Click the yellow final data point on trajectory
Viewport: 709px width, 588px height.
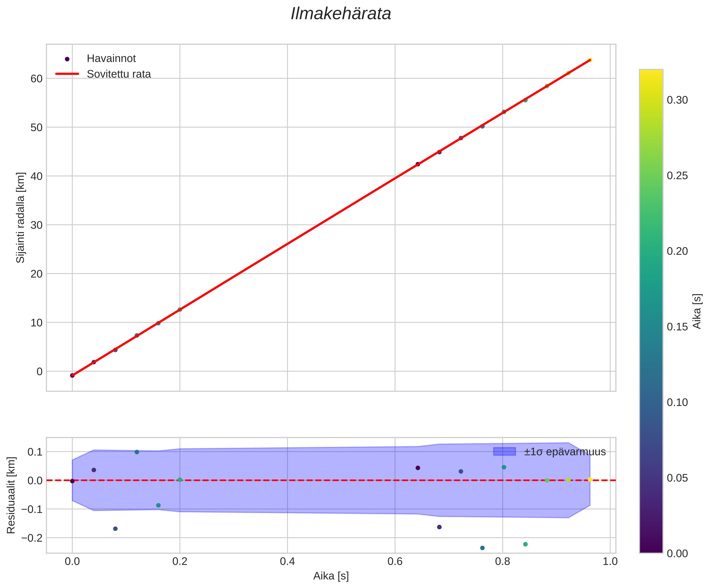pos(590,60)
